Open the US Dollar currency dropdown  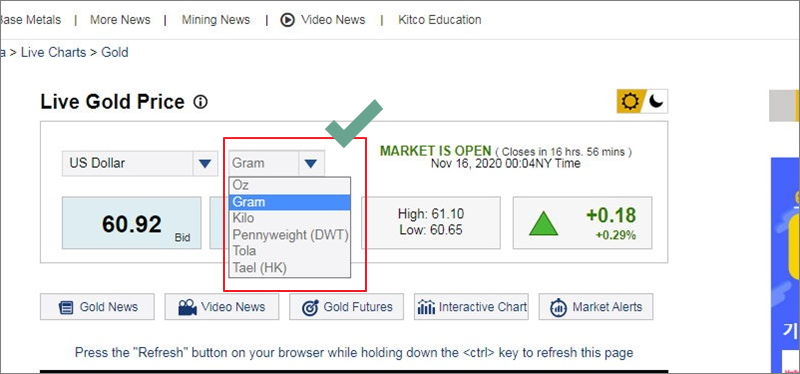point(140,163)
